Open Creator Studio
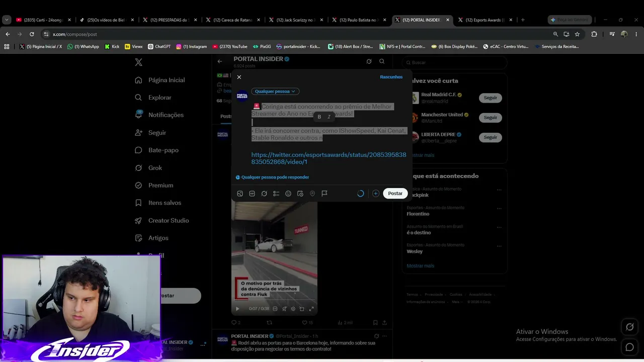644x362 pixels. 162,221
